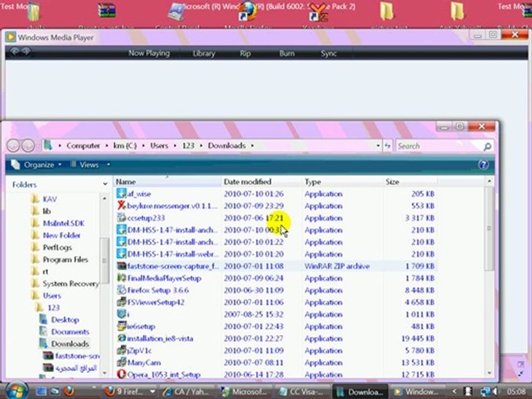Select the ccsetup233 file icon
The width and height of the screenshot is (532, 399).
(121, 217)
